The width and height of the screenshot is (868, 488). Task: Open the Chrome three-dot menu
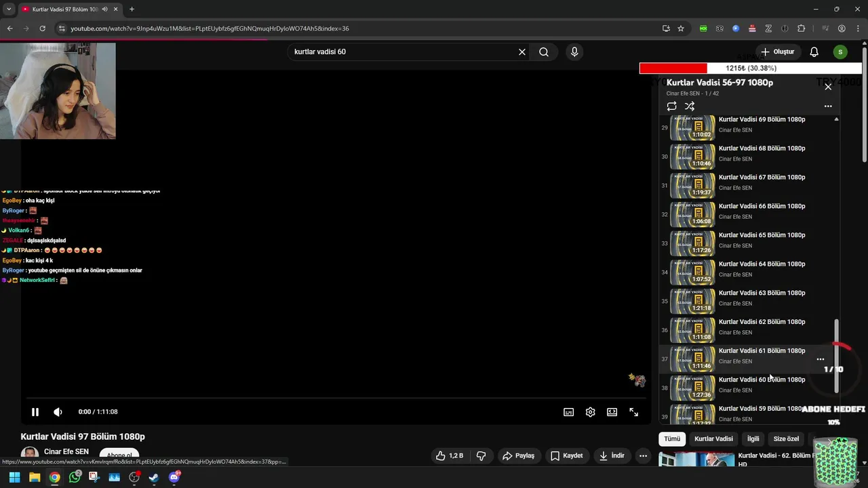858,28
